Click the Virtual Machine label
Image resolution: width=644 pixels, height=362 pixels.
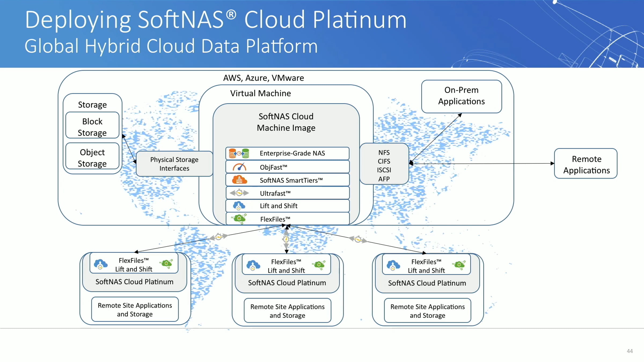point(261,93)
